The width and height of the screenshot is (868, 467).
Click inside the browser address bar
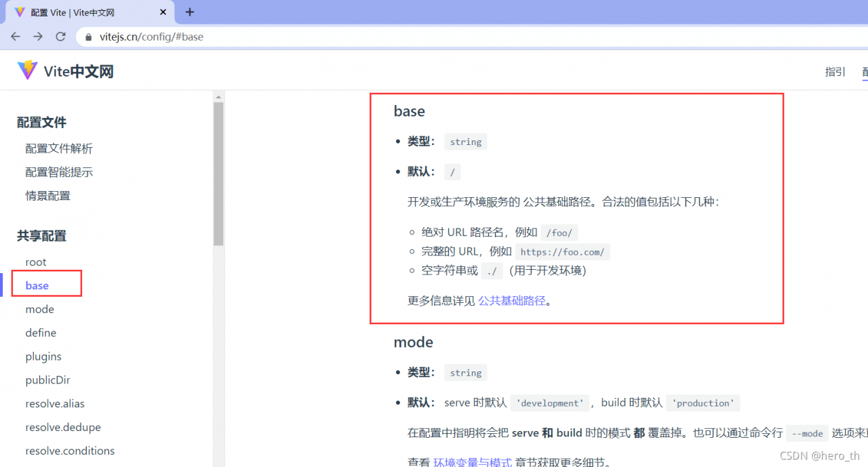click(x=271, y=37)
